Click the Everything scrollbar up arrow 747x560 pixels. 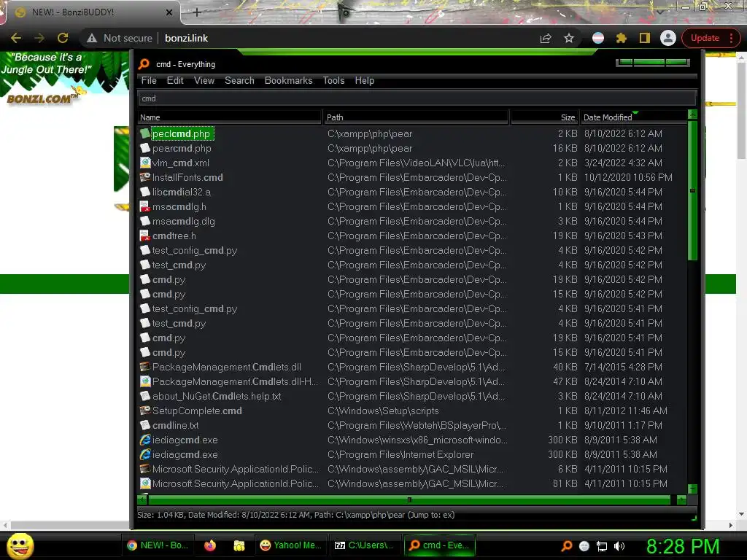click(693, 114)
